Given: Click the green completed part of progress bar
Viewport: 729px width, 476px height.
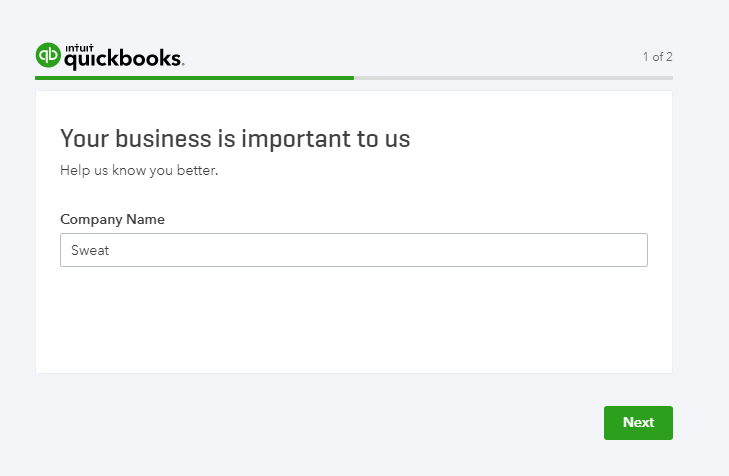Looking at the screenshot, I should (194, 78).
